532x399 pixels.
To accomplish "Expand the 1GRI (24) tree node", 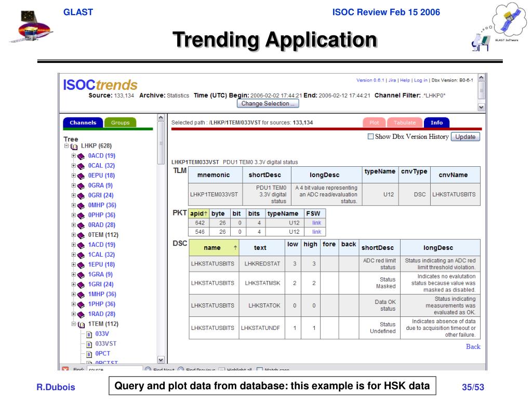I will click(74, 284).
